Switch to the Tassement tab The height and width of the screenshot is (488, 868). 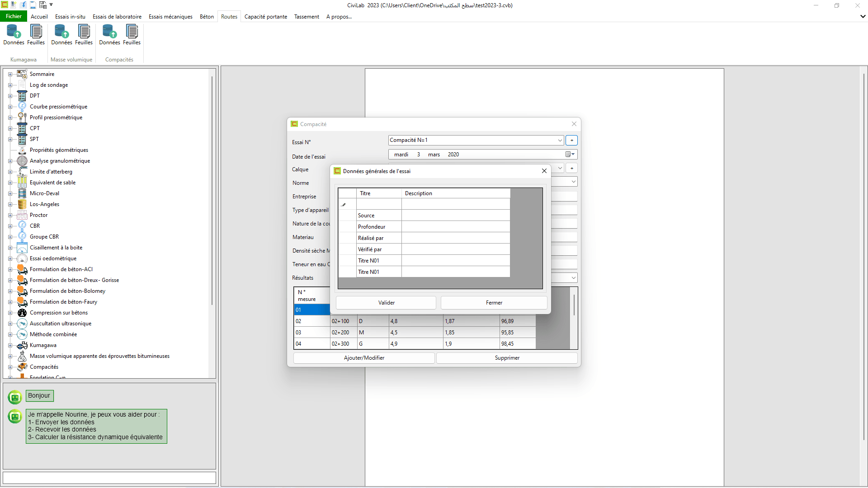(307, 17)
